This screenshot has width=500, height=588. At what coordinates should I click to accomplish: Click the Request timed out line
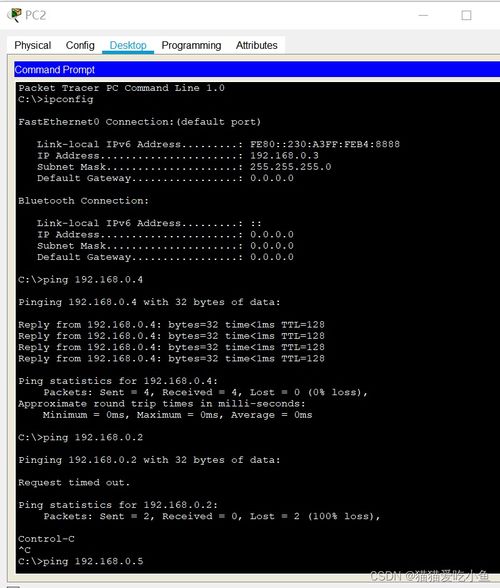click(74, 483)
